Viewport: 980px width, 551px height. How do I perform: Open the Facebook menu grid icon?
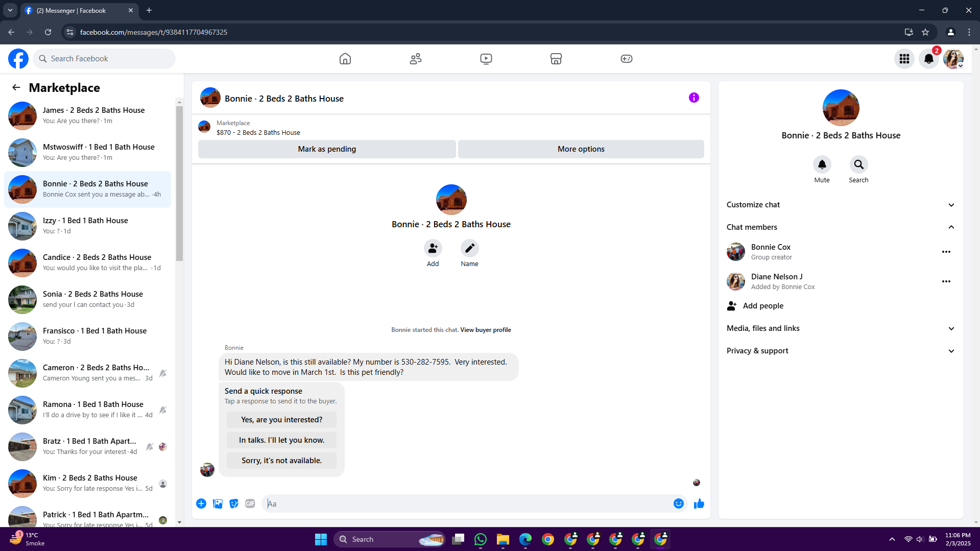coord(904,59)
